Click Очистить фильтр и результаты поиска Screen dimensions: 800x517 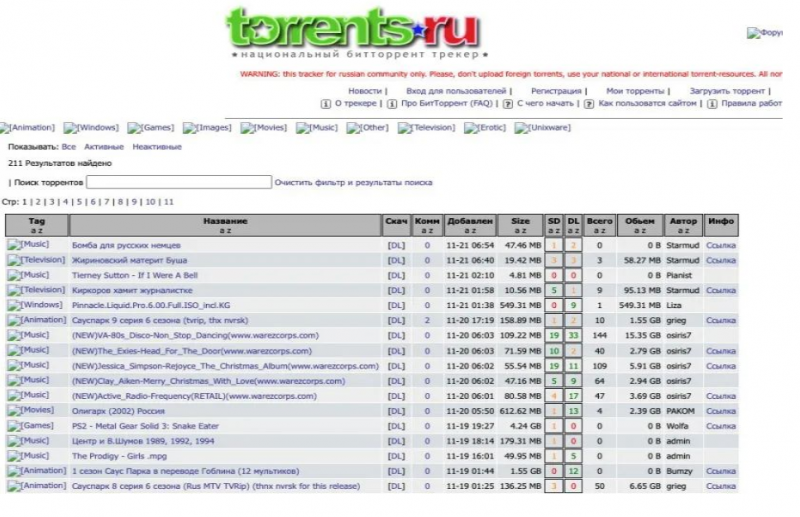point(353,183)
